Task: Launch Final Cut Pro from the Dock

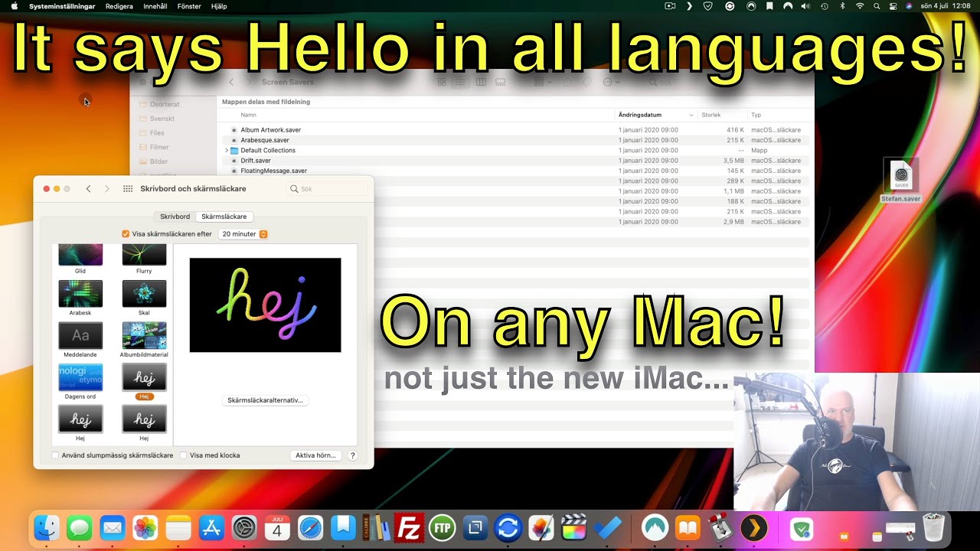Action: pyautogui.click(x=574, y=527)
